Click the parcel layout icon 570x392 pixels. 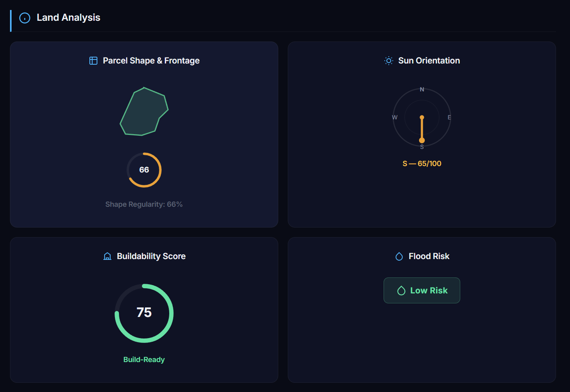coord(93,61)
